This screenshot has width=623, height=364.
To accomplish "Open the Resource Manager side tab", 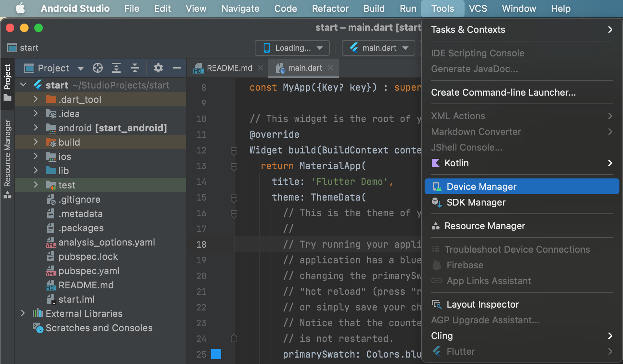I will click(x=7, y=159).
